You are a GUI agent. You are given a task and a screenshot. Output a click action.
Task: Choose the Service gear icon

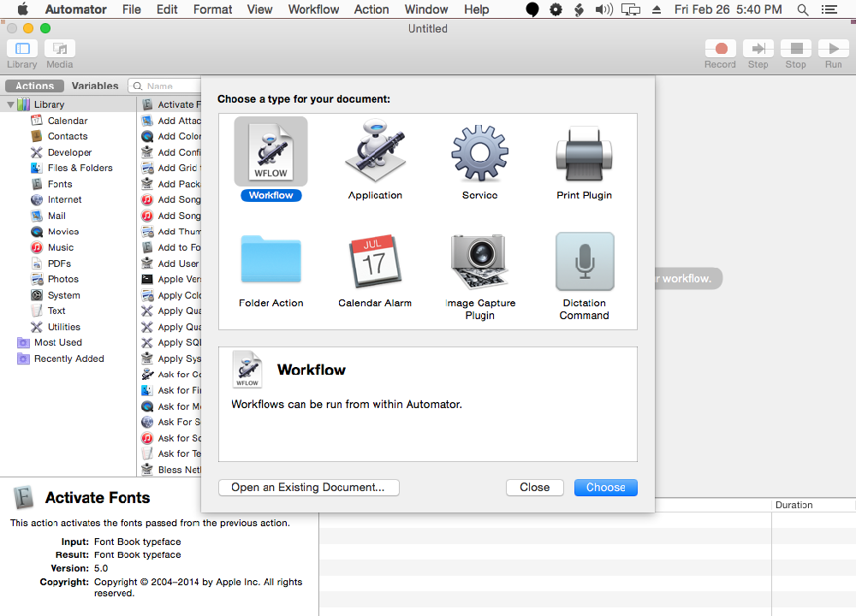pyautogui.click(x=480, y=153)
